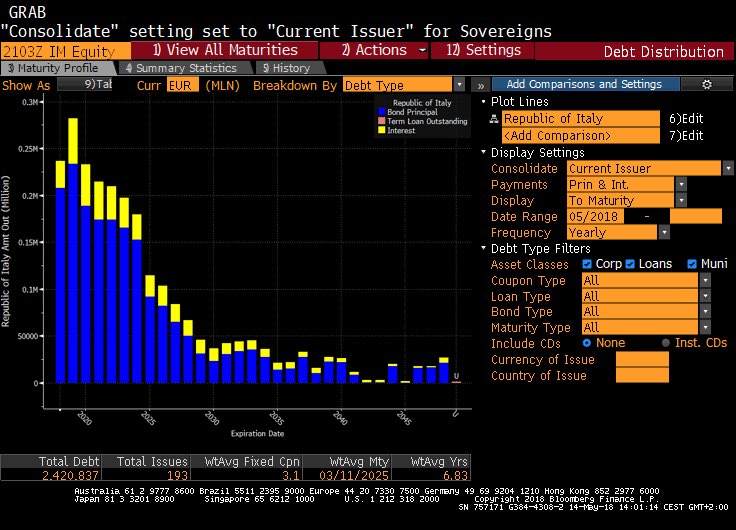Open the Payments Prin & Int. dropdown

(681, 184)
